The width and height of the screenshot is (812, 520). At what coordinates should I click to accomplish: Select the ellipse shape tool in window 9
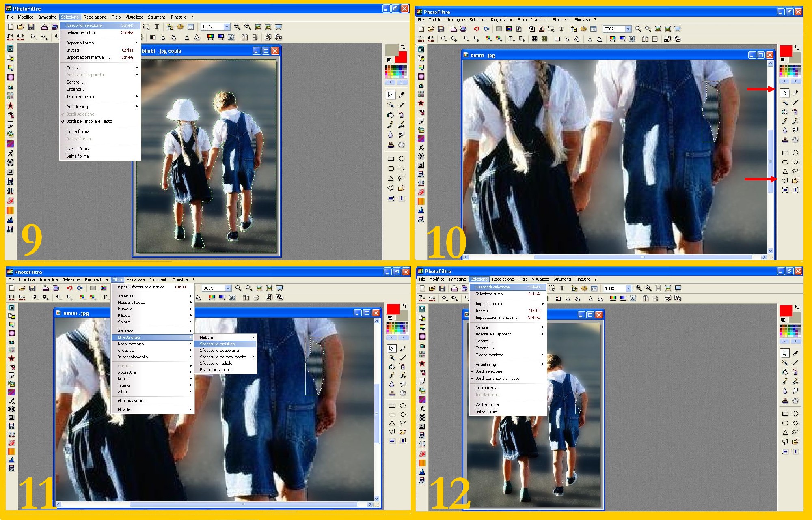402,159
